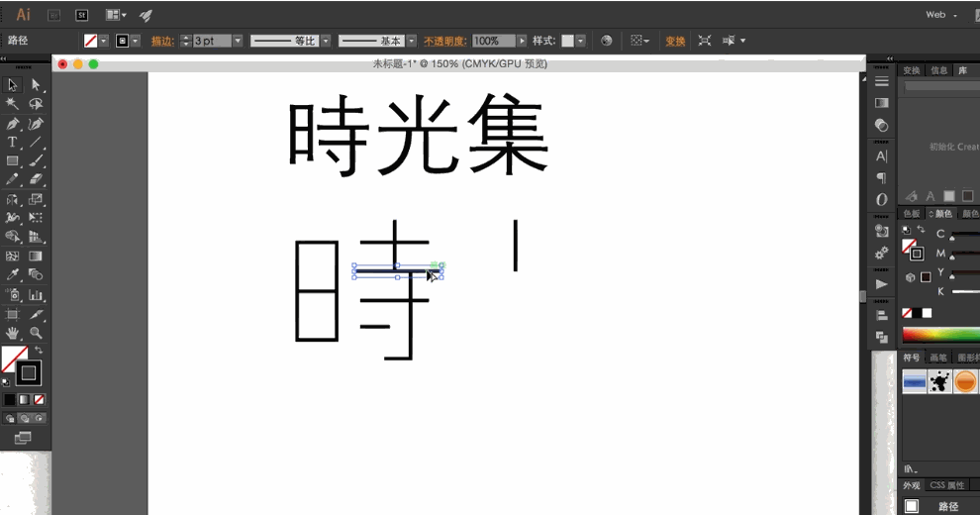Open fill color dropdown in control bar

pyautogui.click(x=104, y=41)
